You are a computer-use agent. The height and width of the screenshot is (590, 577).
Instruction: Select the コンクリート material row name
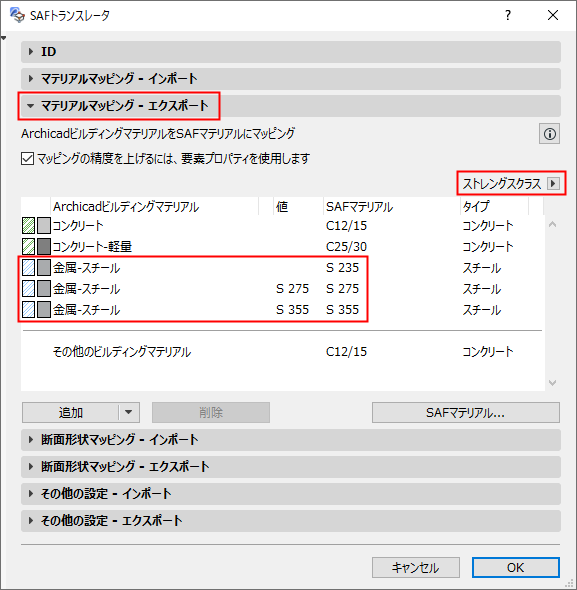tap(78, 226)
